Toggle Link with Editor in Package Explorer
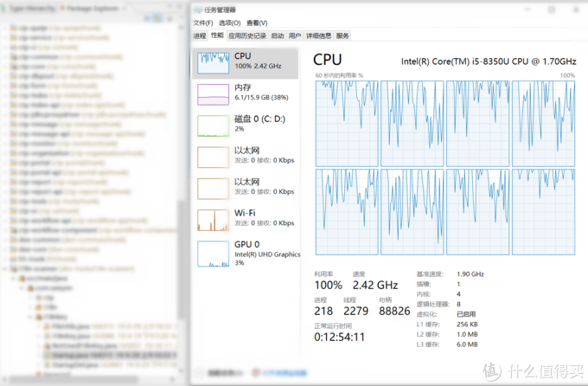The image size is (588, 386). tap(158, 18)
